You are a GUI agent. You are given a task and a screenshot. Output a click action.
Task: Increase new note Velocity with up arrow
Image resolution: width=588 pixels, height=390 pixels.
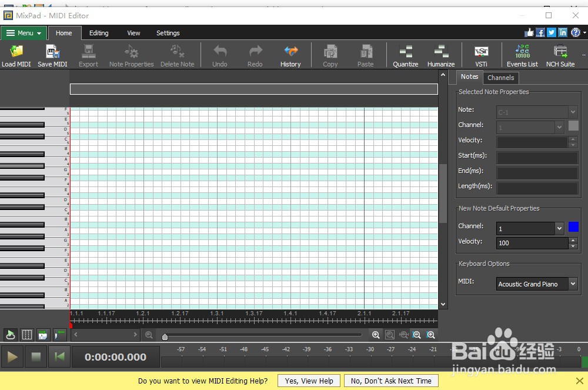point(573,240)
